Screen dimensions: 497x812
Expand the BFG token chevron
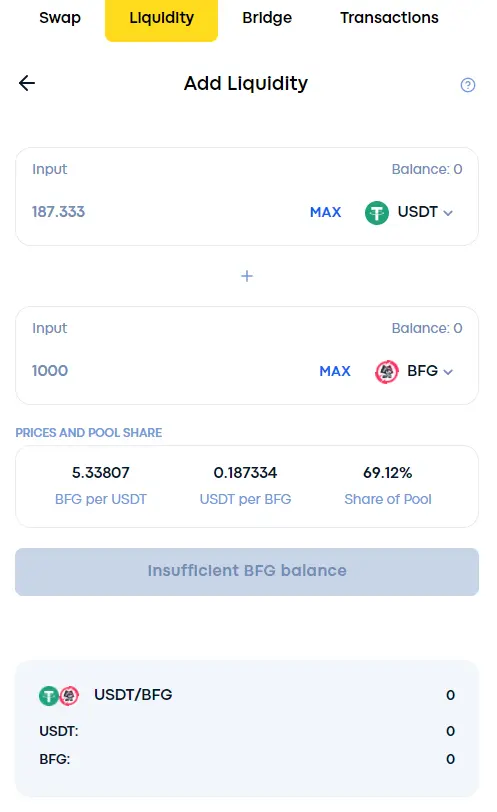448,372
